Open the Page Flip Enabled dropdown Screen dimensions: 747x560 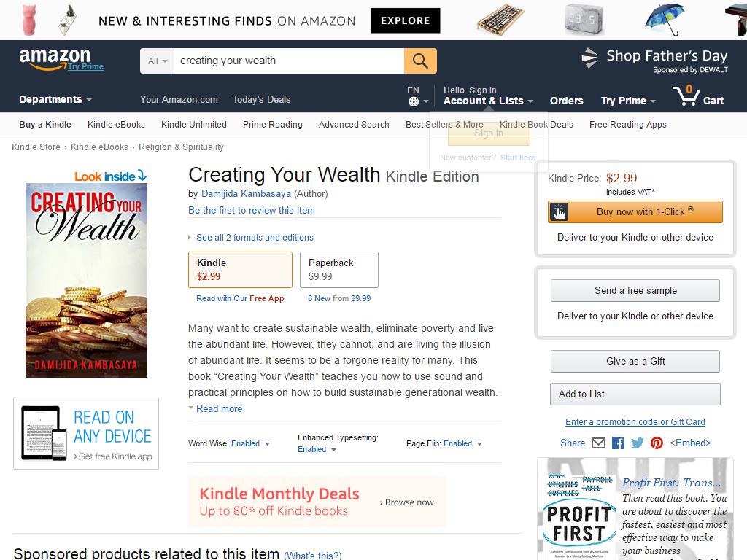462,444
